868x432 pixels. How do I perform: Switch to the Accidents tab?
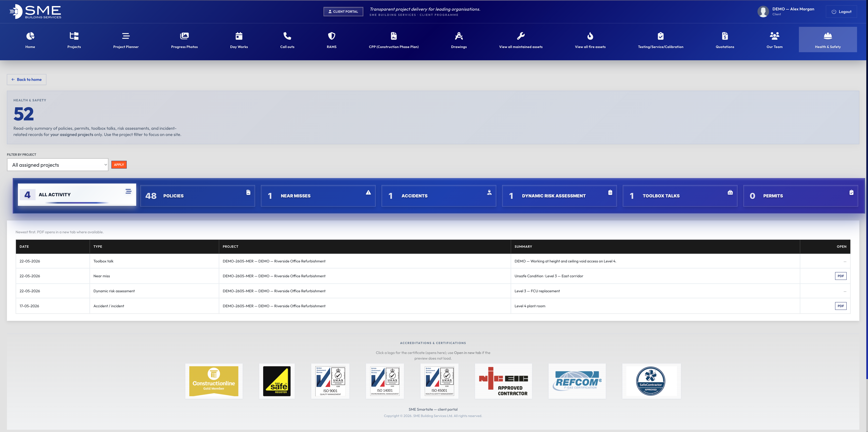439,196
